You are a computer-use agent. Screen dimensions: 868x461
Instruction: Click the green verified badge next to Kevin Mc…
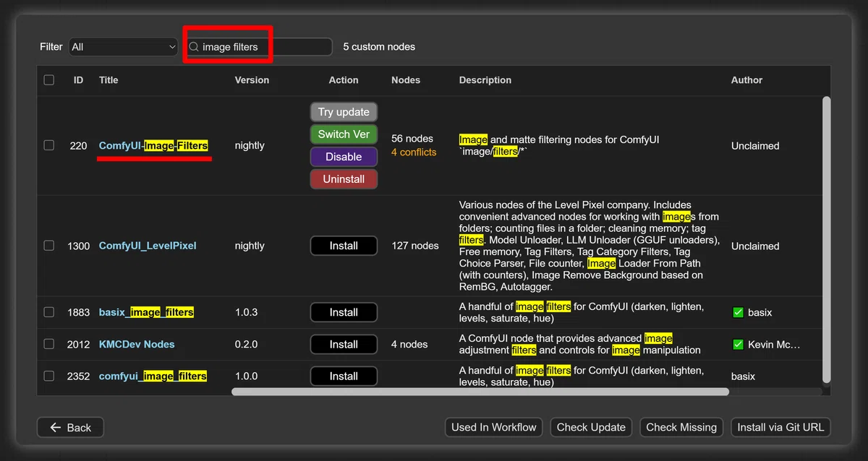coord(738,345)
